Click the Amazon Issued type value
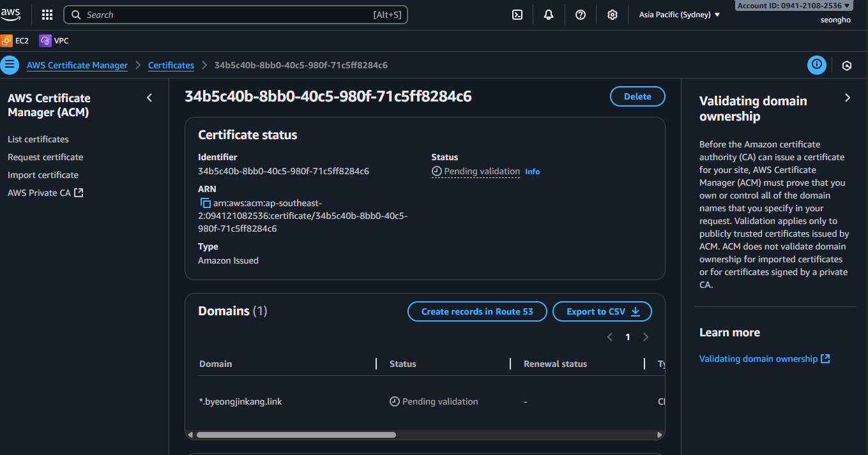Viewport: 868px width, 455px height. click(x=228, y=260)
